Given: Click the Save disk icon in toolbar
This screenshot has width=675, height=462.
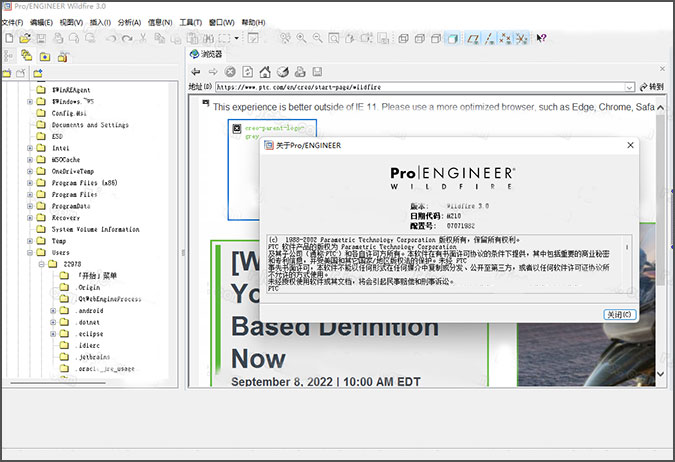Looking at the screenshot, I should pyautogui.click(x=41, y=38).
